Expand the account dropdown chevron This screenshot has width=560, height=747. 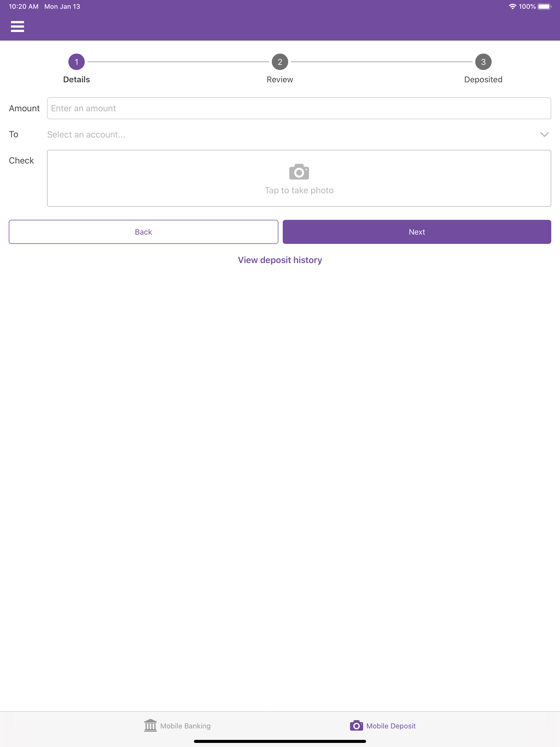coord(544,135)
